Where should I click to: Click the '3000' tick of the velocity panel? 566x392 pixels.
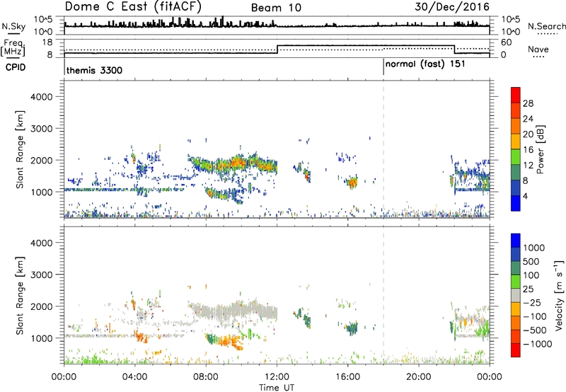tap(42, 275)
